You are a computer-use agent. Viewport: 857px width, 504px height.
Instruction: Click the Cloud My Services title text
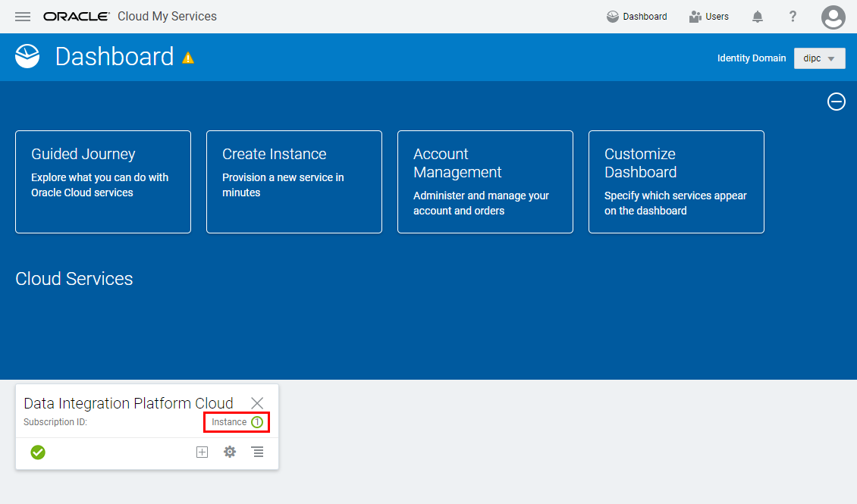[168, 17]
